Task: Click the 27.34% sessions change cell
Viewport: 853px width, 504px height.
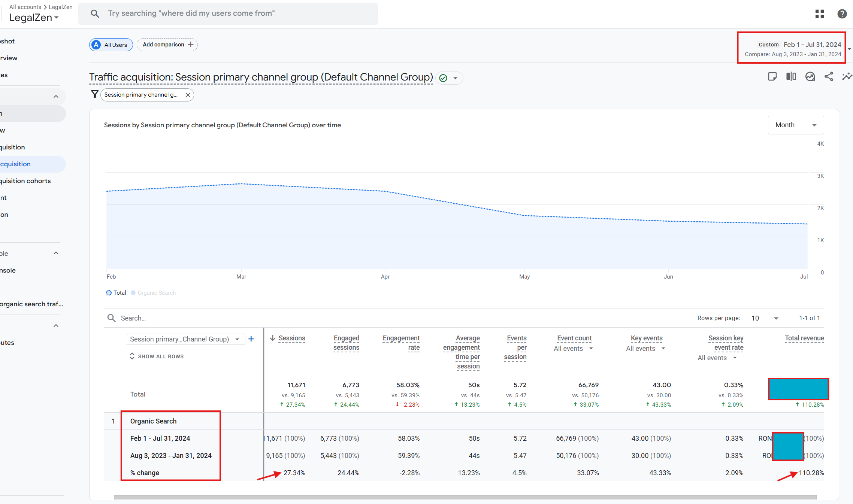Action: pos(294,473)
